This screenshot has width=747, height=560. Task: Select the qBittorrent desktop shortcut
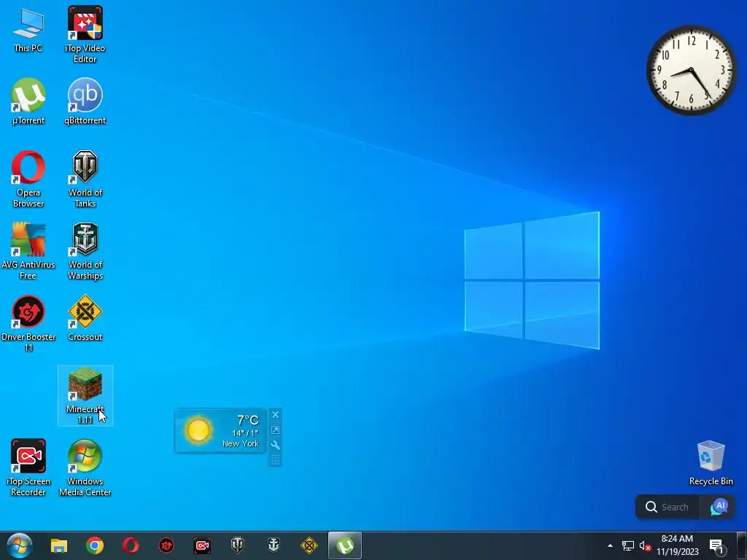(85, 101)
